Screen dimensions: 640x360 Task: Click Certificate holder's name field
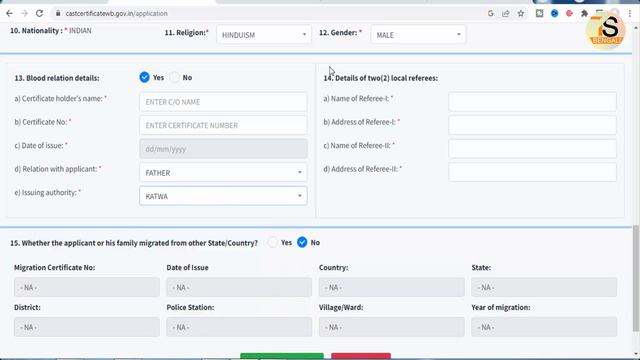[x=223, y=102]
